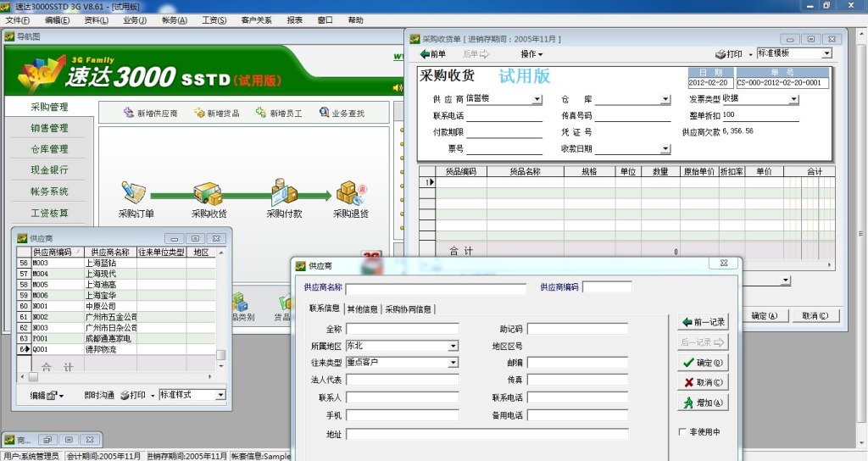The width and height of the screenshot is (868, 461).
Task: Go to the previous document with 前单
Action: pos(433,53)
